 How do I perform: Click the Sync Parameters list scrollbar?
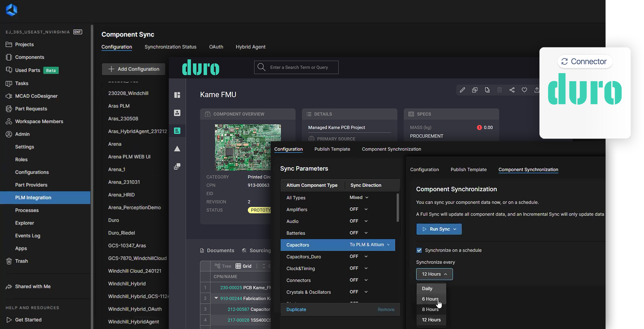398,208
